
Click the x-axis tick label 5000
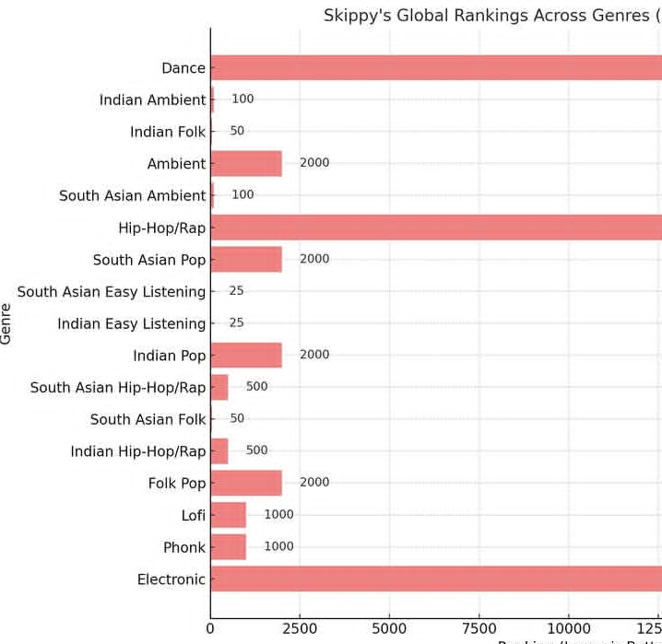point(389,629)
